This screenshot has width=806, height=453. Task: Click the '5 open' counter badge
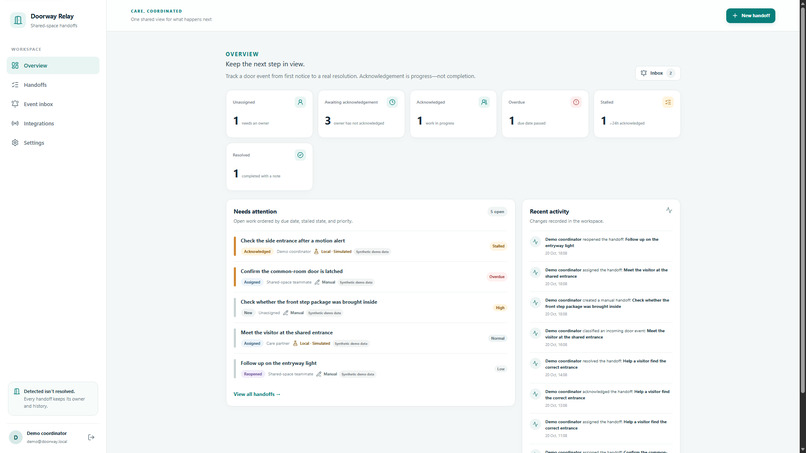click(x=497, y=212)
